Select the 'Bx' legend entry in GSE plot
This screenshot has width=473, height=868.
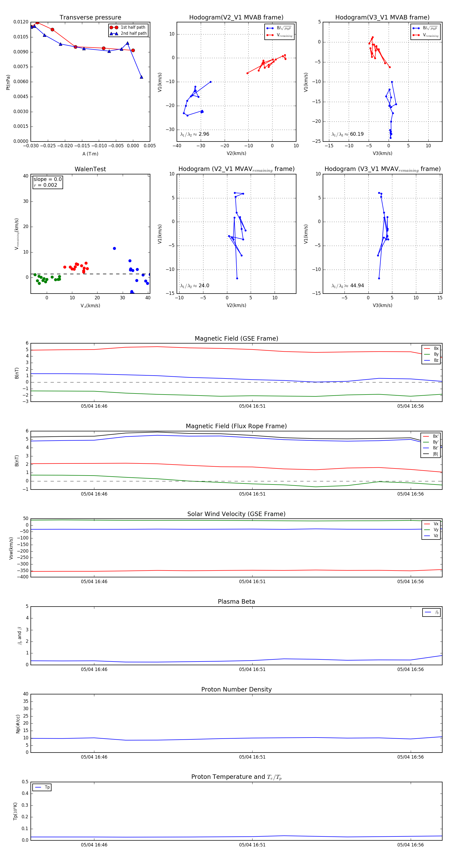pyautogui.click(x=431, y=349)
